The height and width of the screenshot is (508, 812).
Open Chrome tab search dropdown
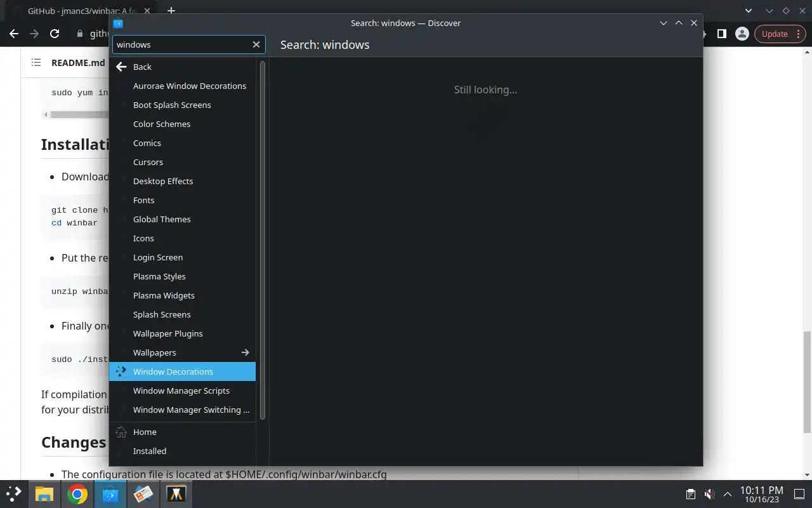pos(749,11)
